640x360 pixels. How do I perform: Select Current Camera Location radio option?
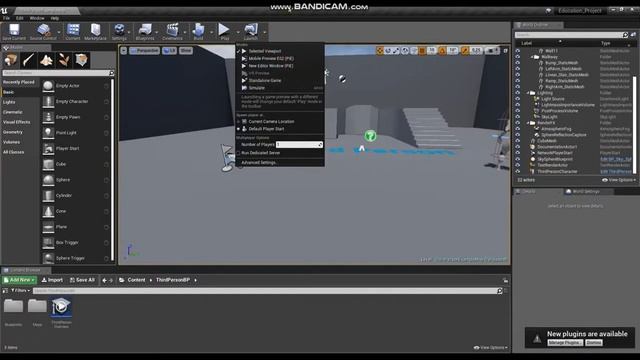[x=239, y=122]
